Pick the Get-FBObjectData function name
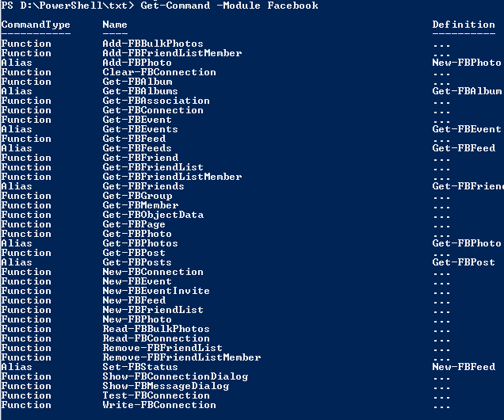 pos(153,215)
